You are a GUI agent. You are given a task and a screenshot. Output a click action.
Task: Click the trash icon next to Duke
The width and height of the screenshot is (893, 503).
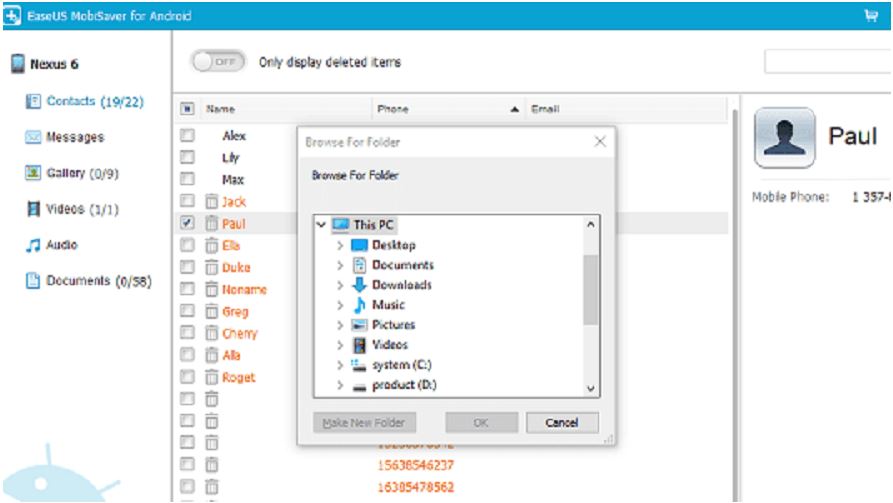(211, 267)
